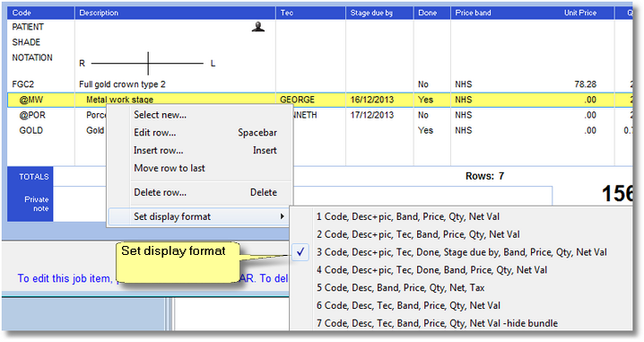This screenshot has height=342, width=644.
Task: Select the FGC2 code cell
Action: 22,84
